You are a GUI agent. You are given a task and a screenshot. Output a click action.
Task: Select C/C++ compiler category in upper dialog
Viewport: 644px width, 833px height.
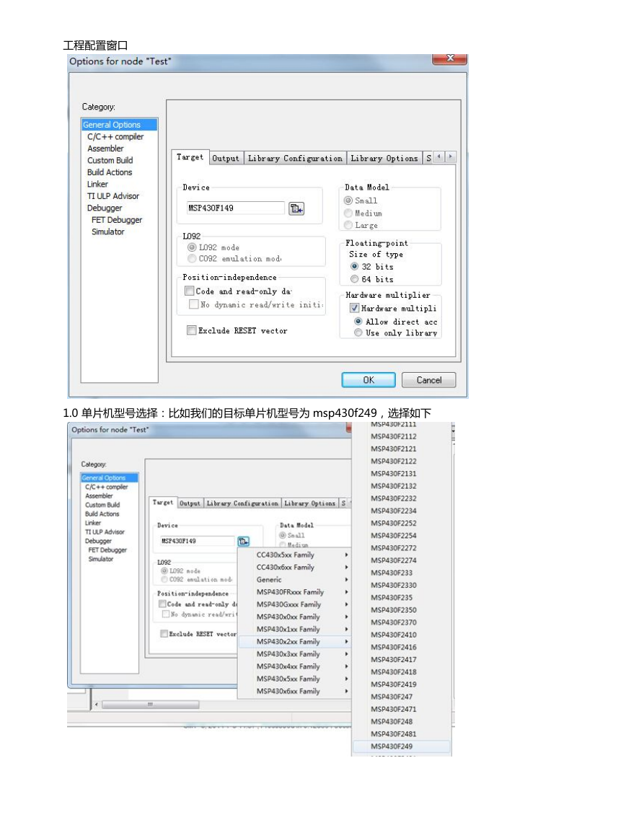click(x=115, y=136)
